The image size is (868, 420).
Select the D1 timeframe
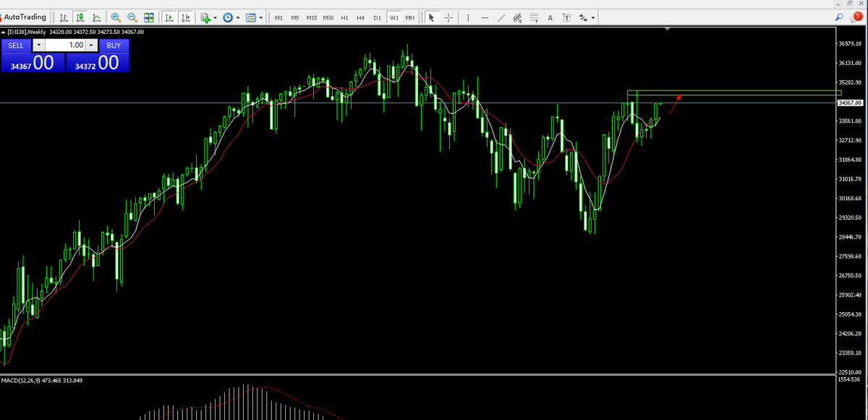pyautogui.click(x=378, y=17)
